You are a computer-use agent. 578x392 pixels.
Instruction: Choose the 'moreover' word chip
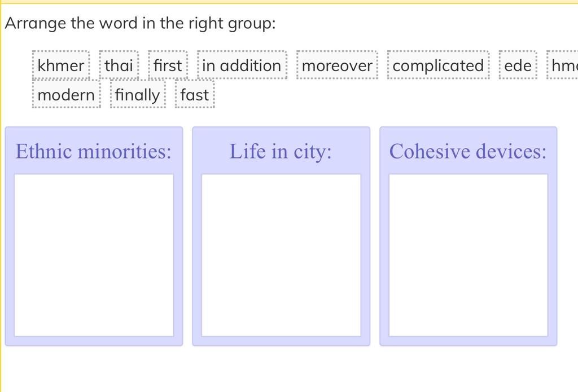337,65
